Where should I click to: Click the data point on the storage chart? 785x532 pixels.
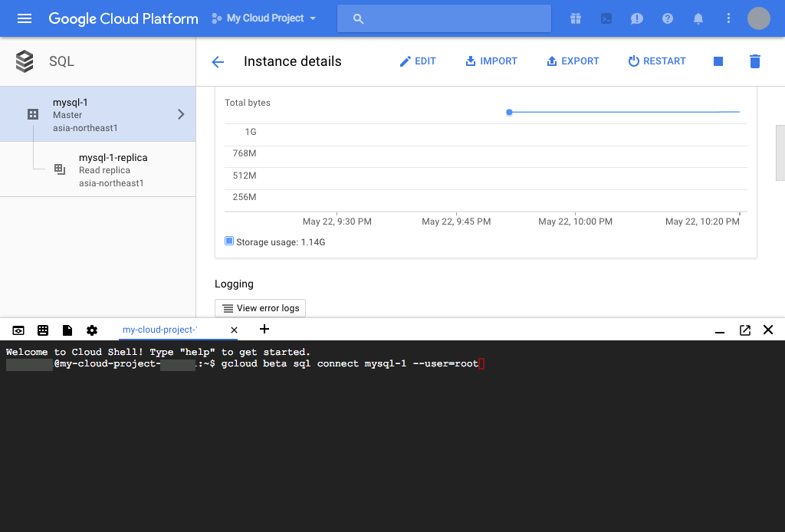point(509,112)
